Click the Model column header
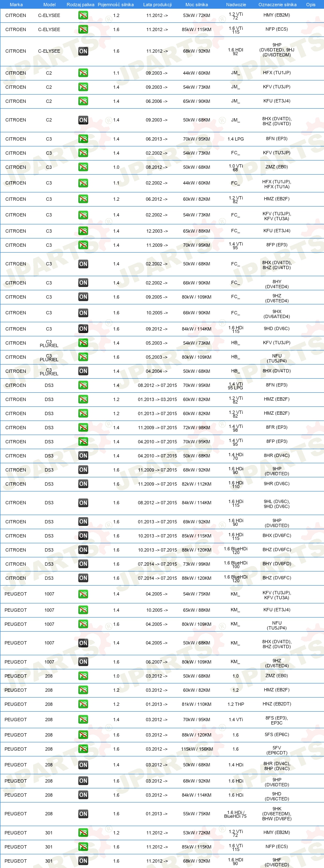This screenshot has height=868, width=324. click(50, 5)
